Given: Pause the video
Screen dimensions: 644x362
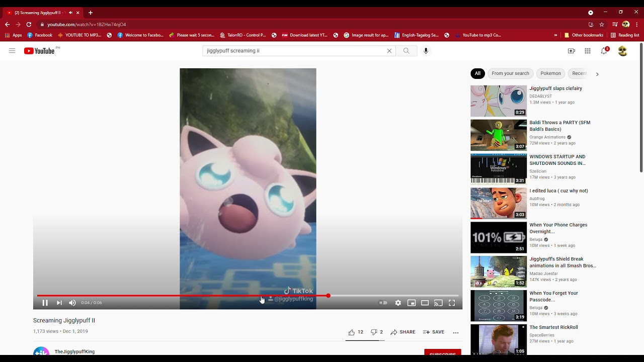Looking at the screenshot, I should (x=45, y=303).
